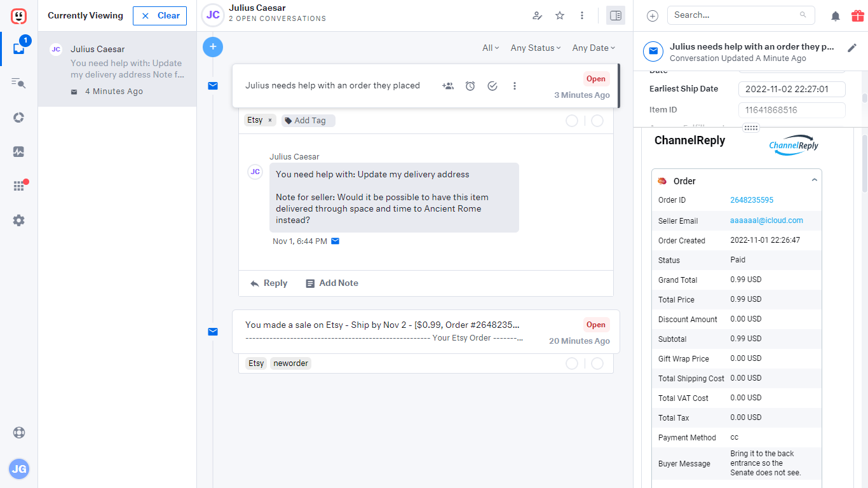Open the Any Status dropdown
This screenshot has height=488, width=868.
coord(536,48)
